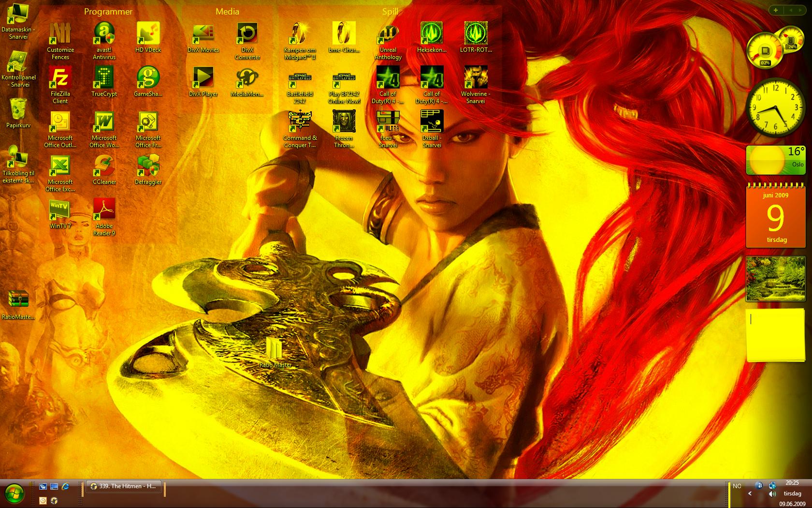Screen dimensions: 812x508
Task: Open the Windows Start orb
Action: [15, 494]
